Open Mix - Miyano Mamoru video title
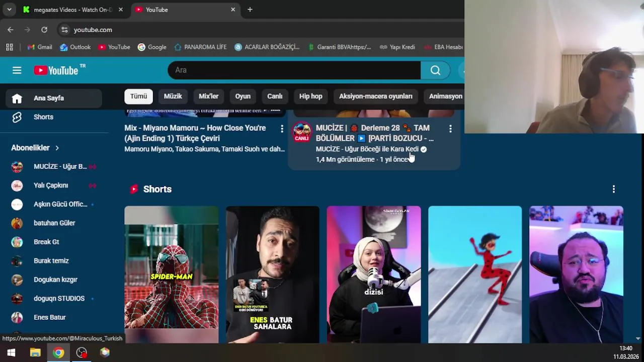 [x=195, y=133]
